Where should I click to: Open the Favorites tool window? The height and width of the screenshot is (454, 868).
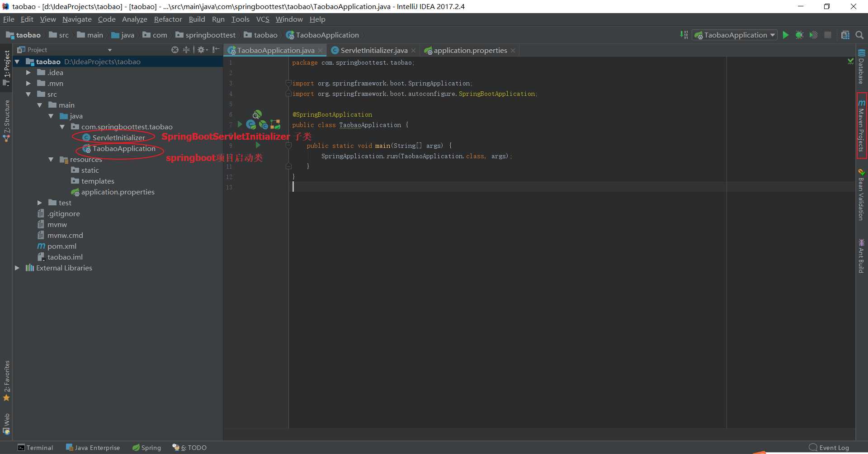(6, 381)
